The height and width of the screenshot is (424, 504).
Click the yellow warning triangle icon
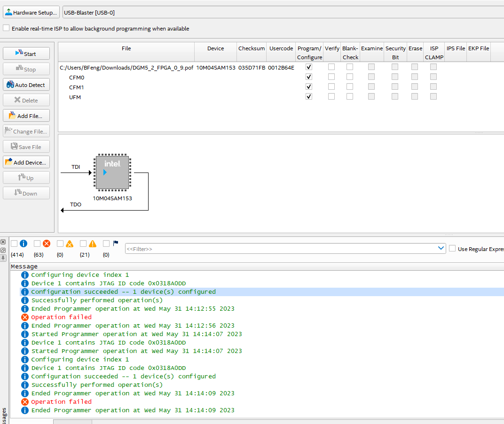click(x=93, y=243)
